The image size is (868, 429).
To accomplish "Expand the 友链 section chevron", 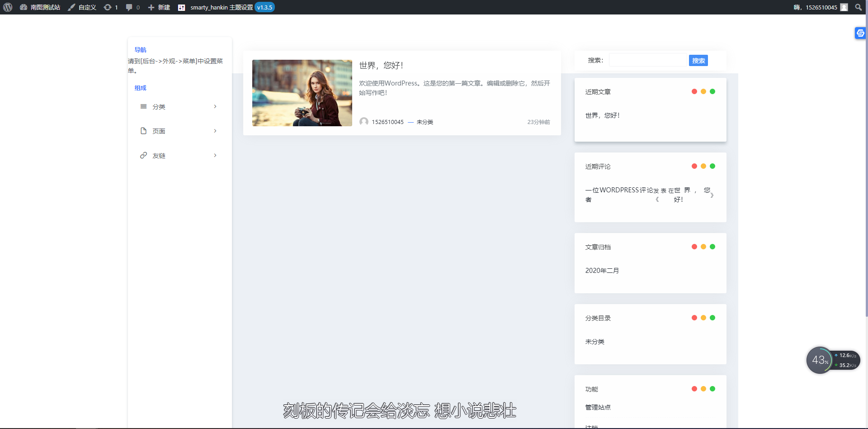I will point(215,155).
